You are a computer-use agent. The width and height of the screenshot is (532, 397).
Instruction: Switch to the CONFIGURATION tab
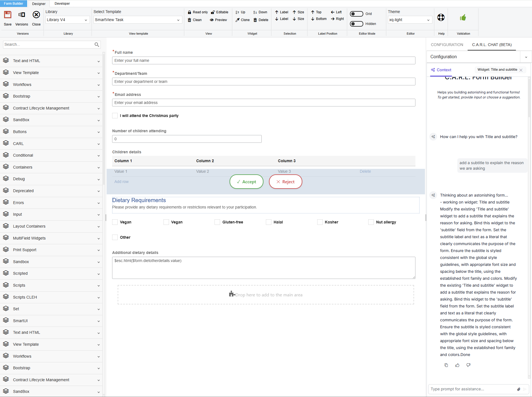[x=447, y=45]
